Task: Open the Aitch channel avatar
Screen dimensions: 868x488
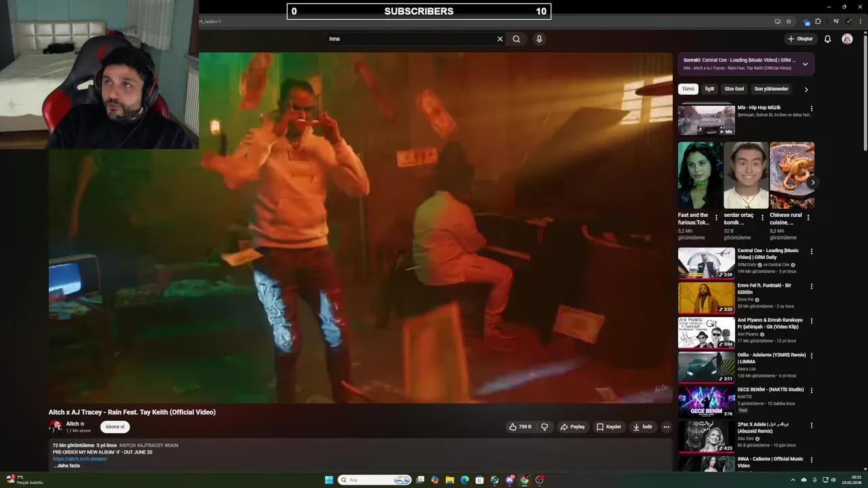Action: pyautogui.click(x=55, y=426)
